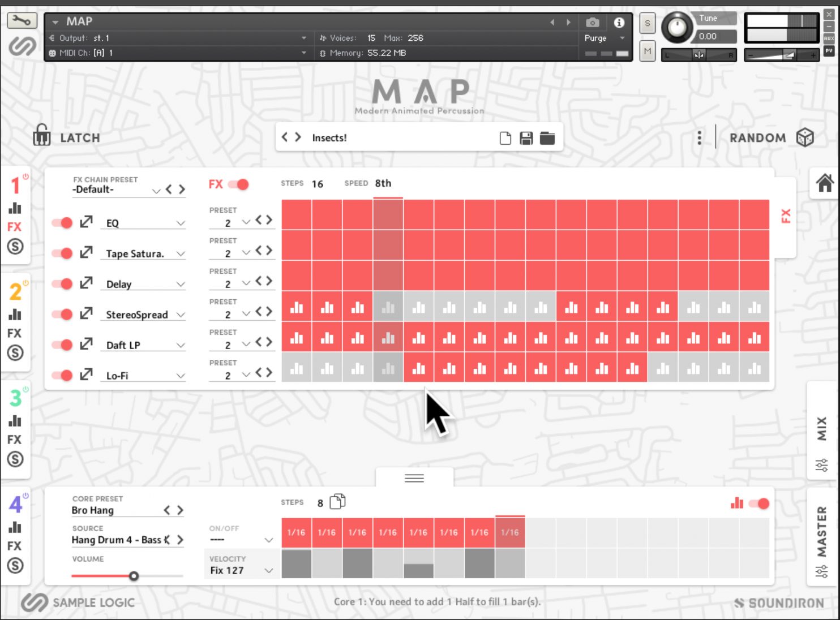Click the Random dice icon
The image size is (840, 620).
(x=804, y=137)
